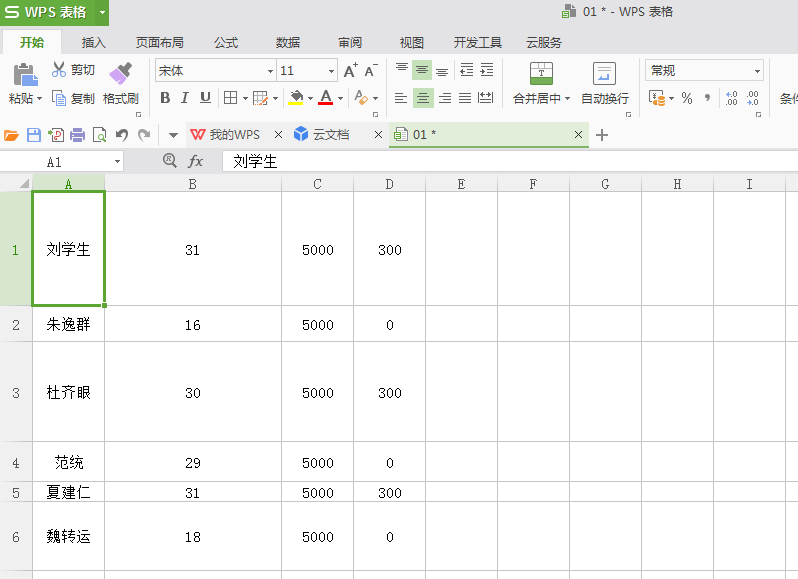Open the number format 常规 dropdown

(x=757, y=71)
